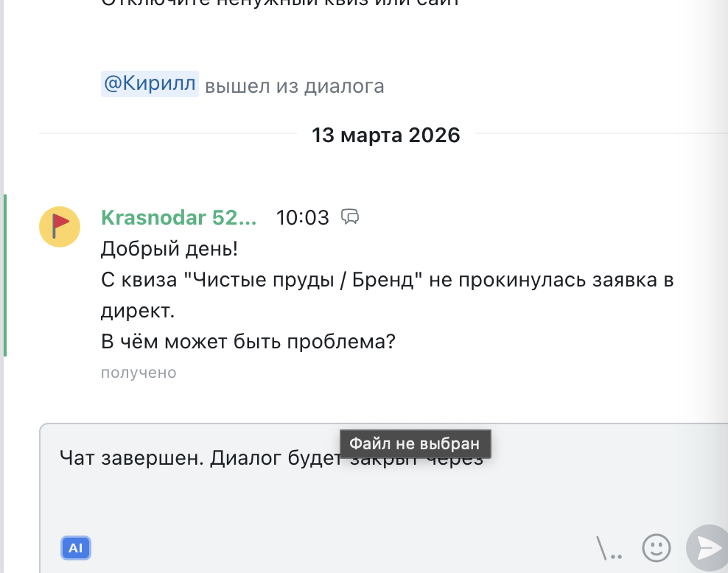Click the "Добрый день!" message line
Image resolution: width=728 pixels, height=573 pixels.
169,249
